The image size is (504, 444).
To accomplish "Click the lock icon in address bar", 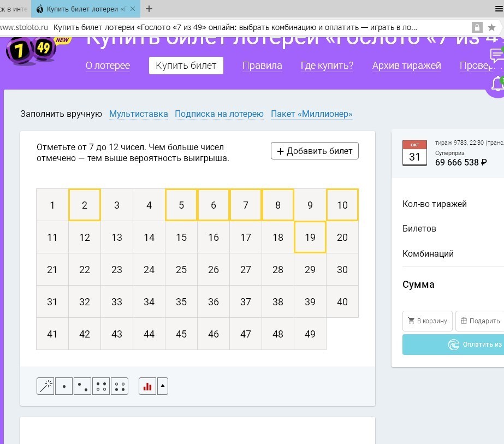I will coord(477,27).
